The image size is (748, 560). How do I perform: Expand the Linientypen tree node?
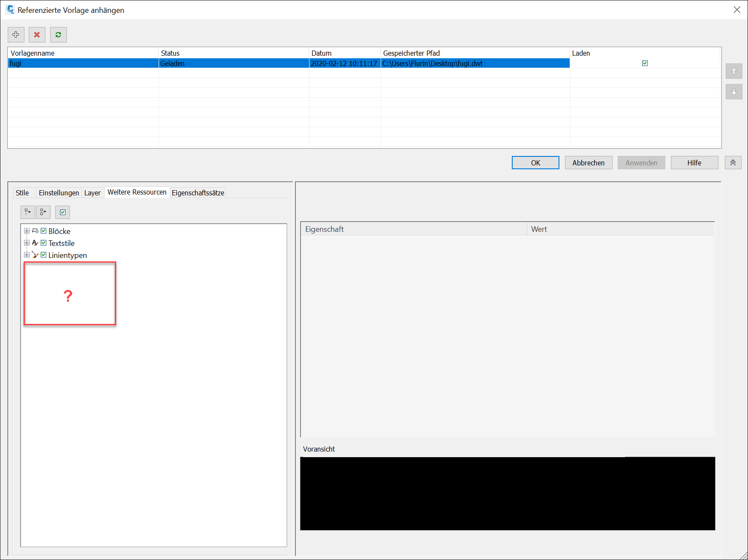(27, 255)
